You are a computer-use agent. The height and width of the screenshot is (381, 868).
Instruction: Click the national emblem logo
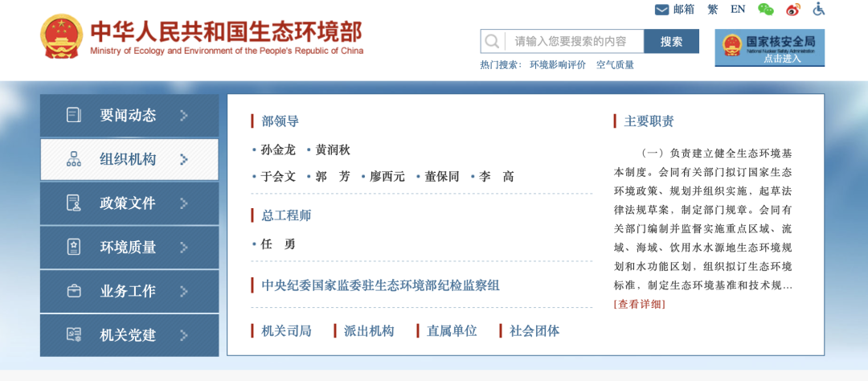(x=61, y=36)
